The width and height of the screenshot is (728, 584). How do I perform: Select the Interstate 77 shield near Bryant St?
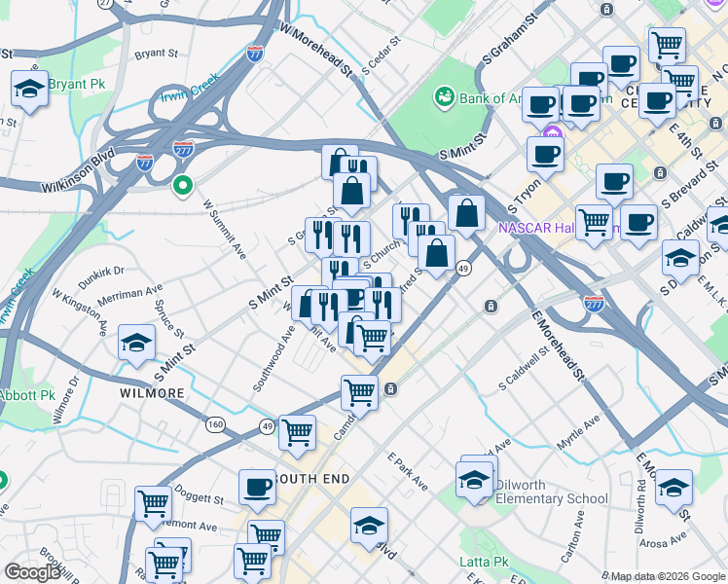pos(254,55)
